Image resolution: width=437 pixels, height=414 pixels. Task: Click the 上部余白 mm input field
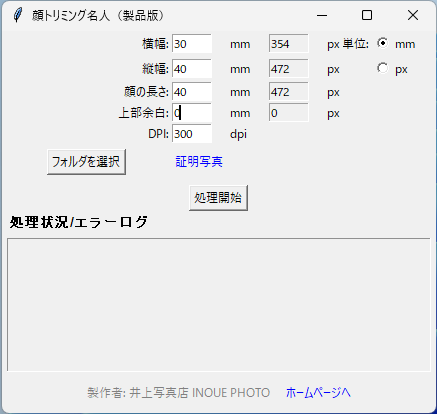(192, 113)
